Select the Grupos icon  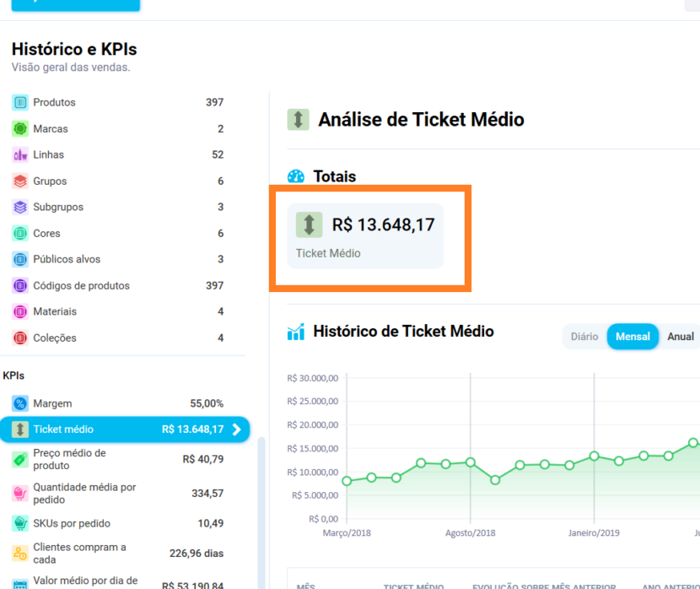(x=19, y=181)
